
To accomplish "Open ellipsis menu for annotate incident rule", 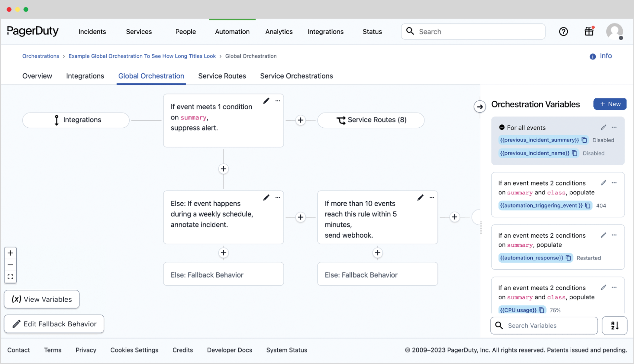I will tap(278, 197).
